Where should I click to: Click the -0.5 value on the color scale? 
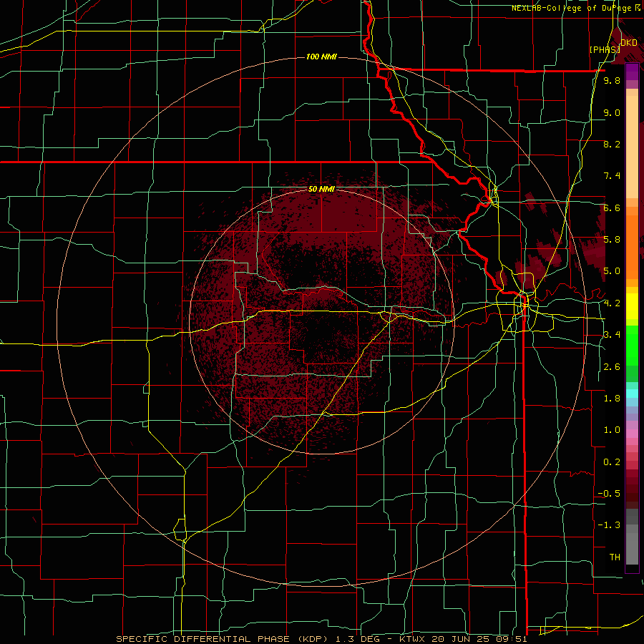click(609, 494)
